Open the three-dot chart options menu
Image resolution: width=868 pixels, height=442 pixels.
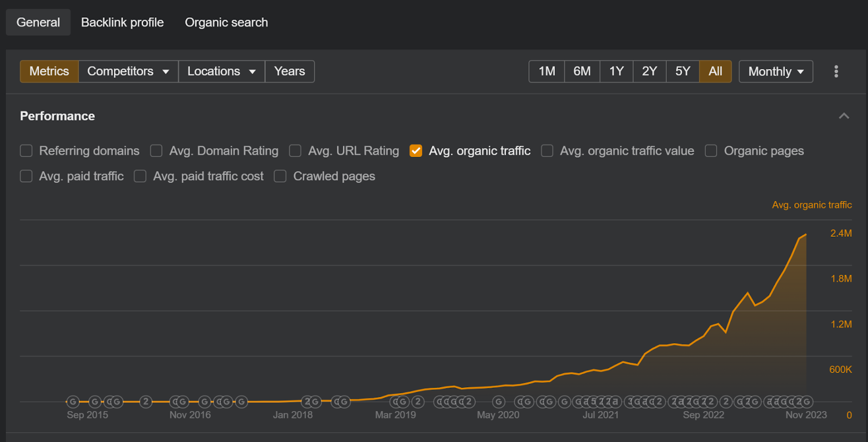[x=836, y=72]
